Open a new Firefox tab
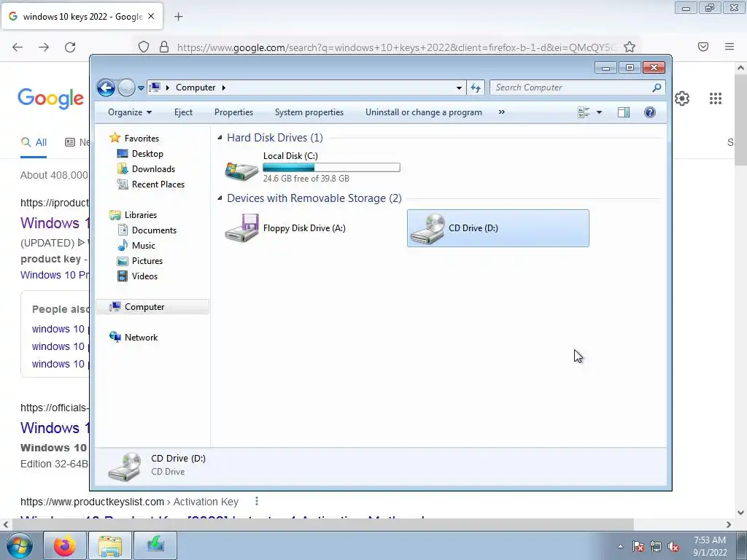This screenshot has height=560, width=747. tap(178, 17)
